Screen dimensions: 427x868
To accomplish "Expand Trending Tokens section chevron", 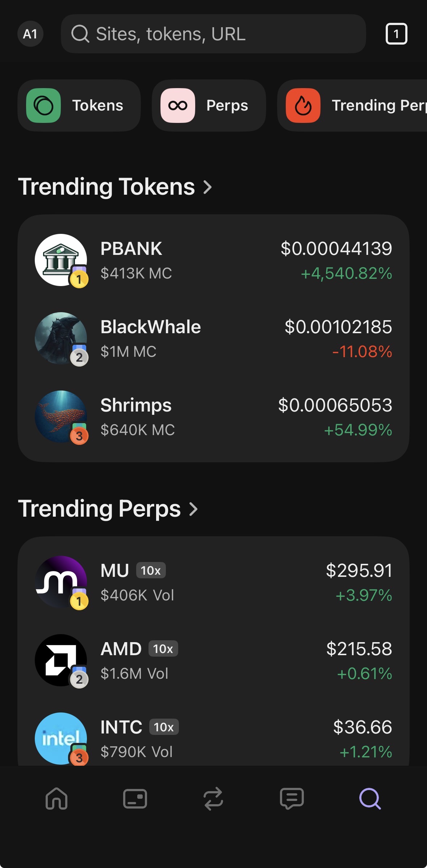I will pos(208,187).
